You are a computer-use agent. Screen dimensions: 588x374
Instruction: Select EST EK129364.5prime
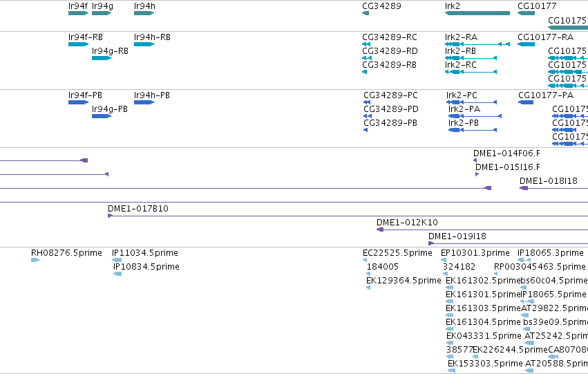tap(368, 288)
